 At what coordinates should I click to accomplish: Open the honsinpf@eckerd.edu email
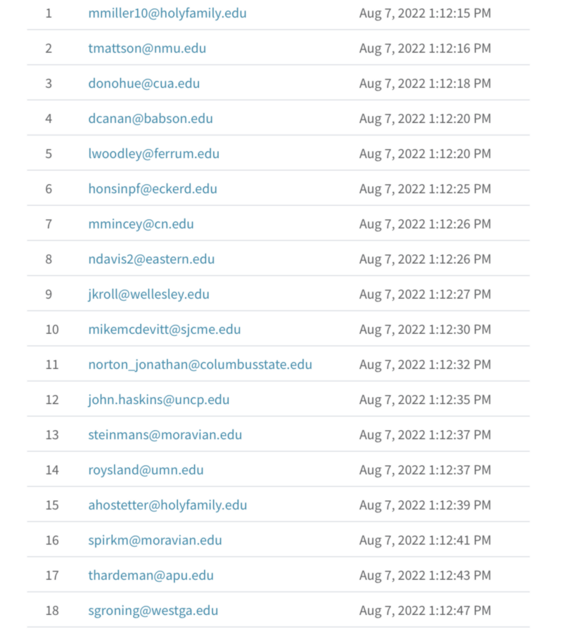click(x=152, y=189)
